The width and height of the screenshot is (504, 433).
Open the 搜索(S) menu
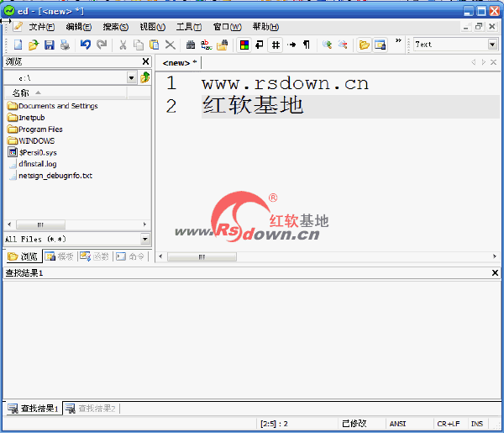pyautogui.click(x=116, y=27)
